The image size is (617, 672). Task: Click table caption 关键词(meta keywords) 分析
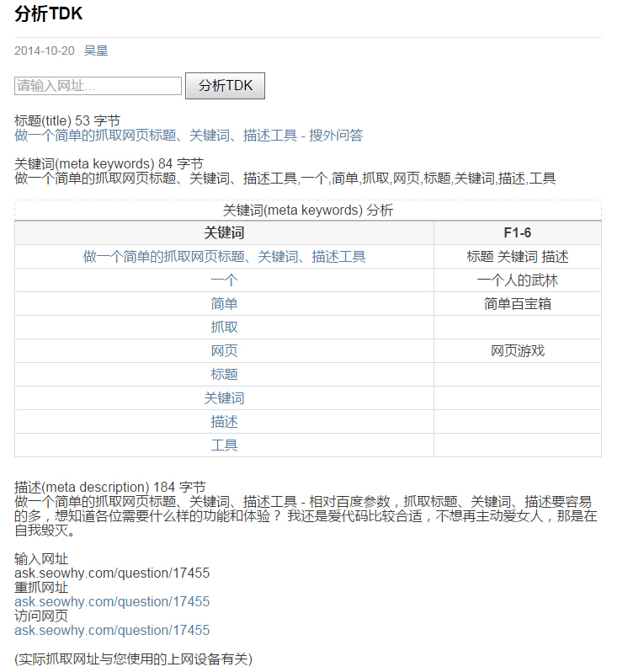coord(307,211)
